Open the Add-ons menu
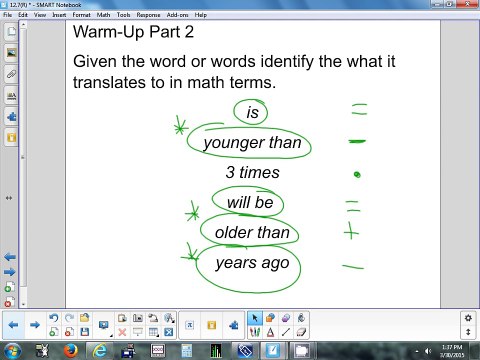Viewport: 480px width, 360px height. (x=177, y=15)
